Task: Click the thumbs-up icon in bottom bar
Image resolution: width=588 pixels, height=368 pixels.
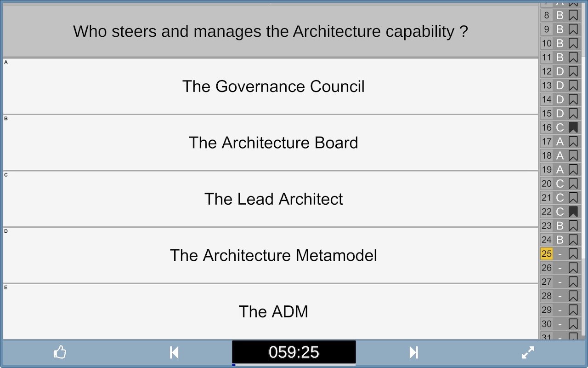Action: pos(60,353)
